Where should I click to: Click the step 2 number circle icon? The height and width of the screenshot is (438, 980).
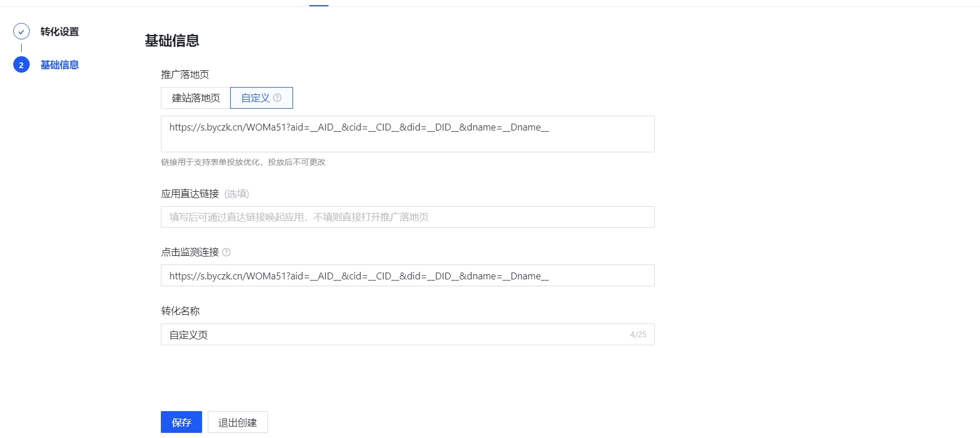[21, 65]
